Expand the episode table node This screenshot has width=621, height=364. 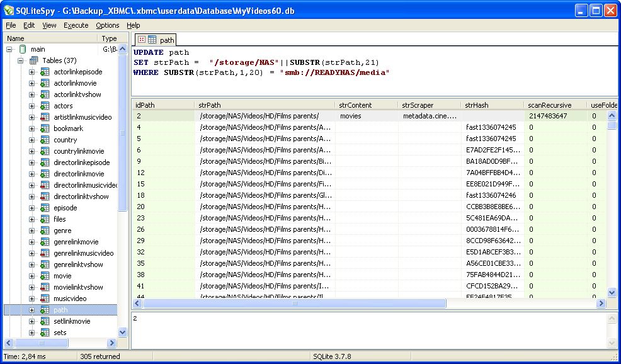[x=31, y=208]
